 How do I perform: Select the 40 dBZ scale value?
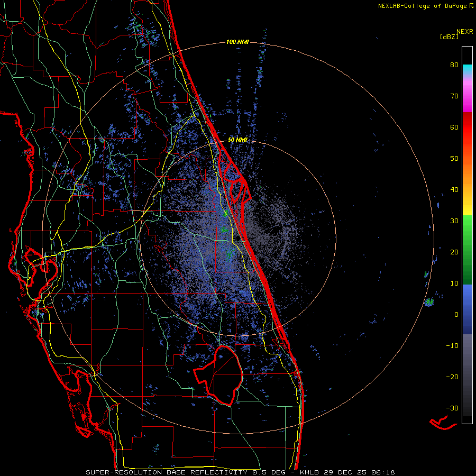click(454, 190)
